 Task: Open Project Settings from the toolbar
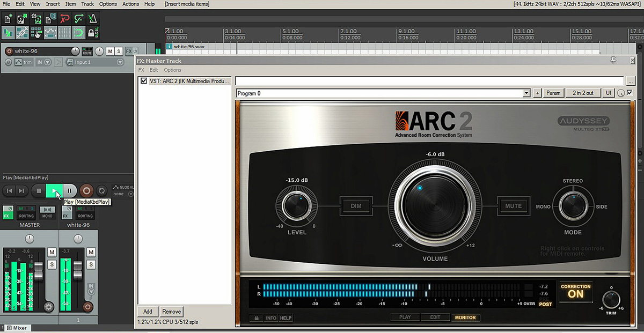(x=50, y=19)
